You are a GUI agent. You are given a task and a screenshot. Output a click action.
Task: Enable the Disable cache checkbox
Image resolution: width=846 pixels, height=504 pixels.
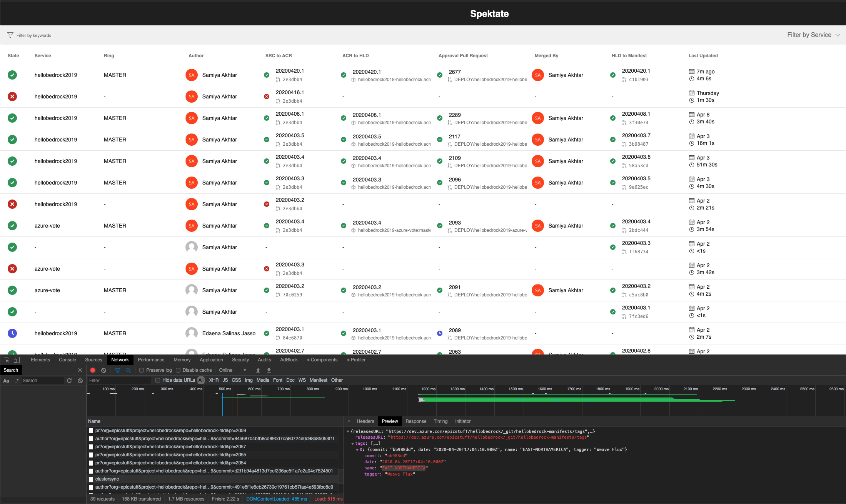(x=178, y=370)
